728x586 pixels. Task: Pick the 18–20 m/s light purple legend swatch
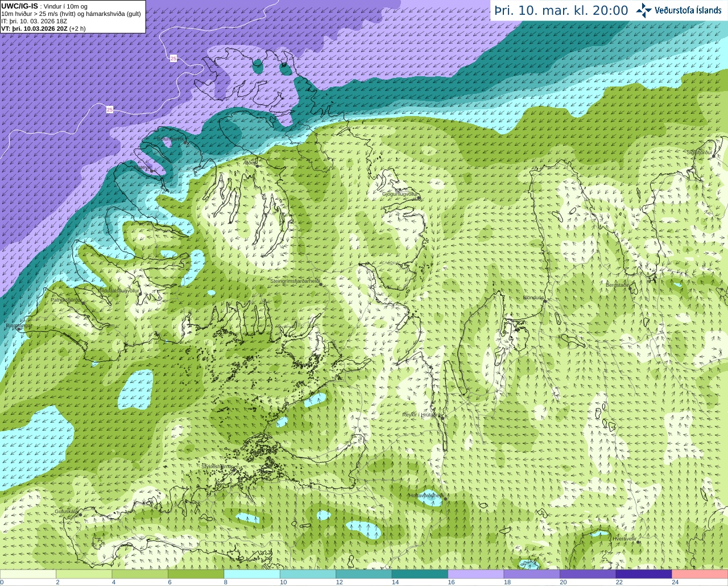[532, 574]
